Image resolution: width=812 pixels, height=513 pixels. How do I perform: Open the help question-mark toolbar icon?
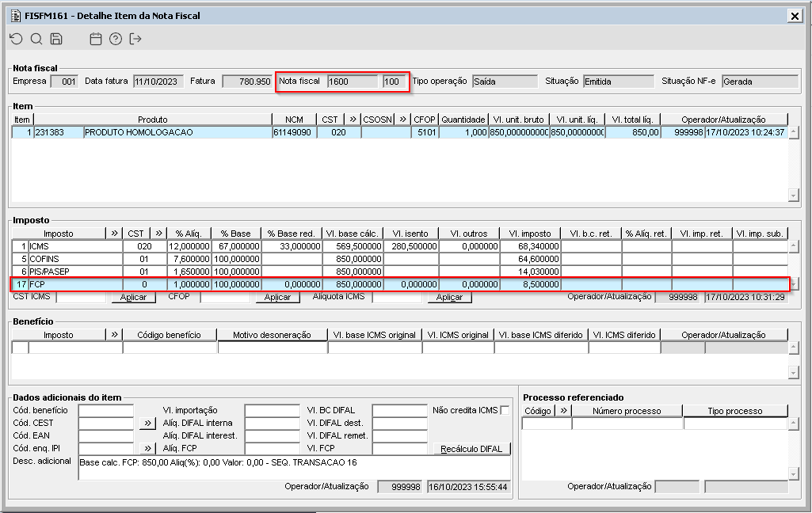point(116,39)
